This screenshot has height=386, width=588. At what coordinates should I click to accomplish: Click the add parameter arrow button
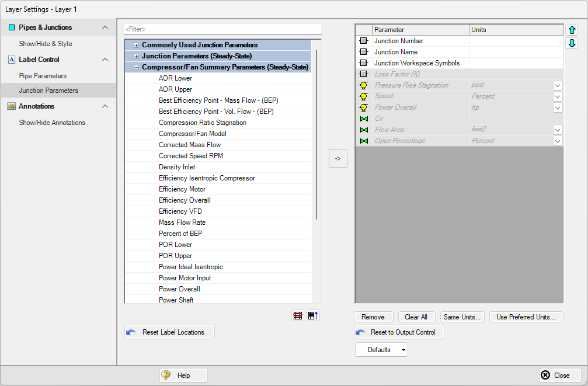pos(338,158)
